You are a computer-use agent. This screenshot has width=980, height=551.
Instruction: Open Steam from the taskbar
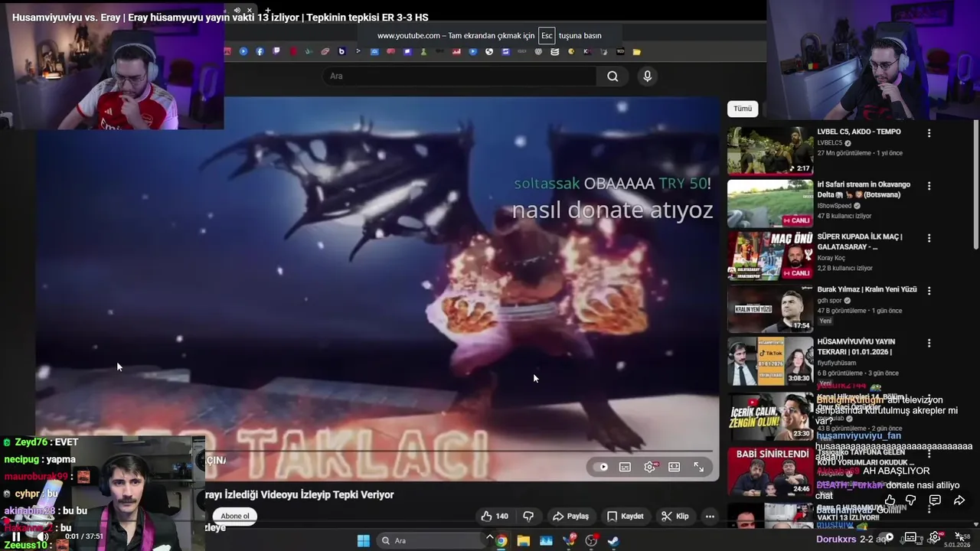613,540
